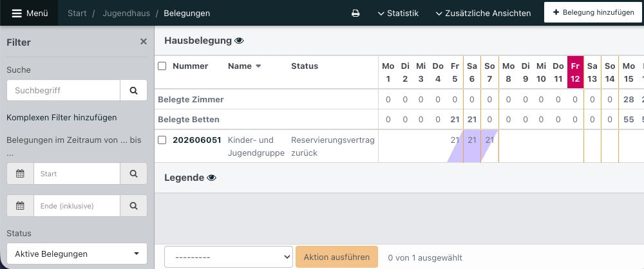Screen dimensions: 644x269
Task: Click the Sa 6 day column header
Action: click(472, 72)
